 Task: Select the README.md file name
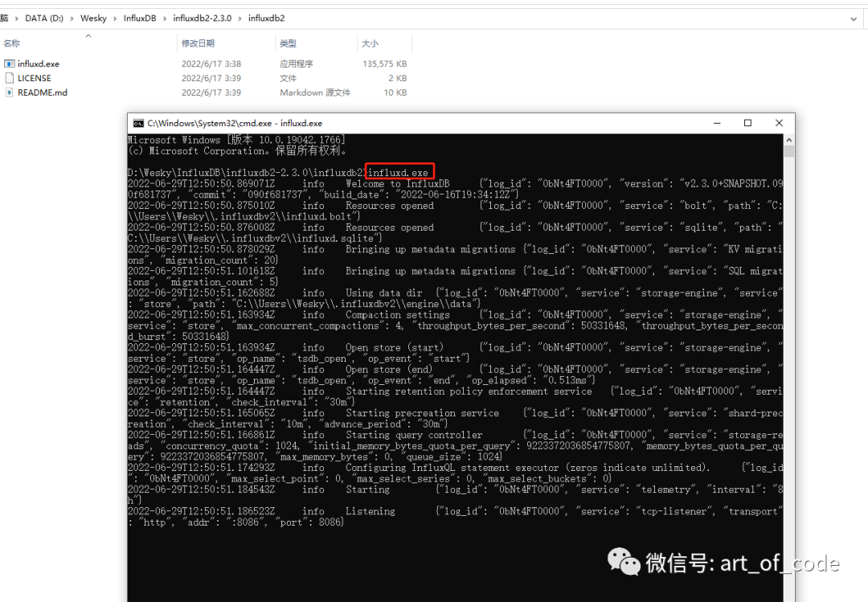(42, 92)
